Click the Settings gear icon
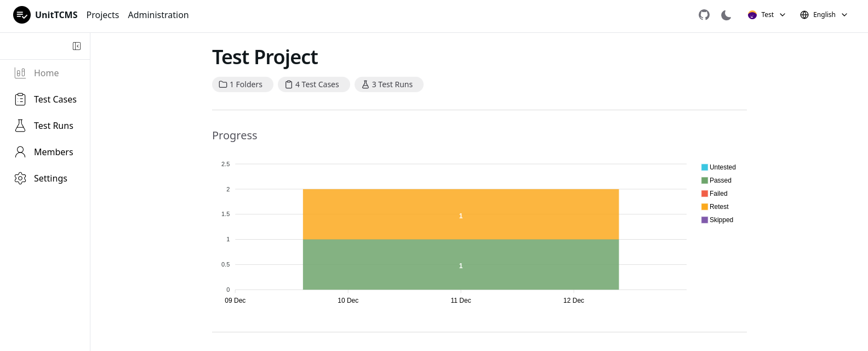 click(x=20, y=178)
